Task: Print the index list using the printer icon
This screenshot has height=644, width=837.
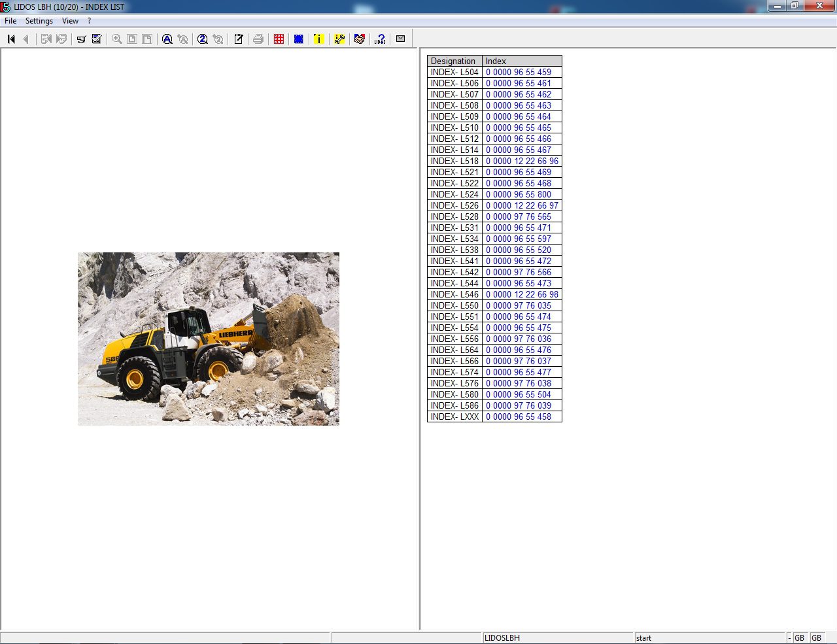Action: click(258, 39)
